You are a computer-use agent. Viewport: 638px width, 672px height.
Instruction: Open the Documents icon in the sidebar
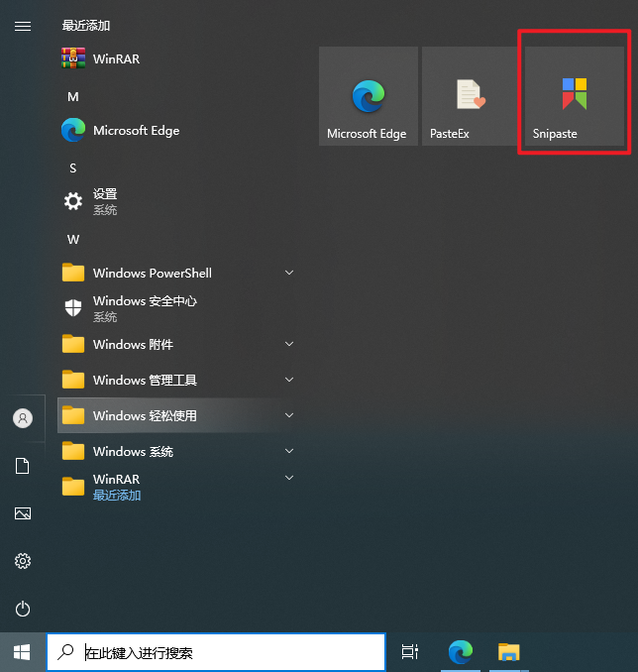23,466
